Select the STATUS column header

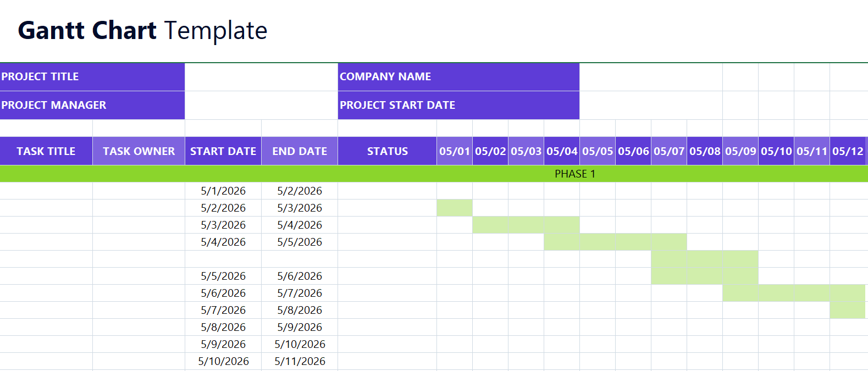[x=388, y=151]
